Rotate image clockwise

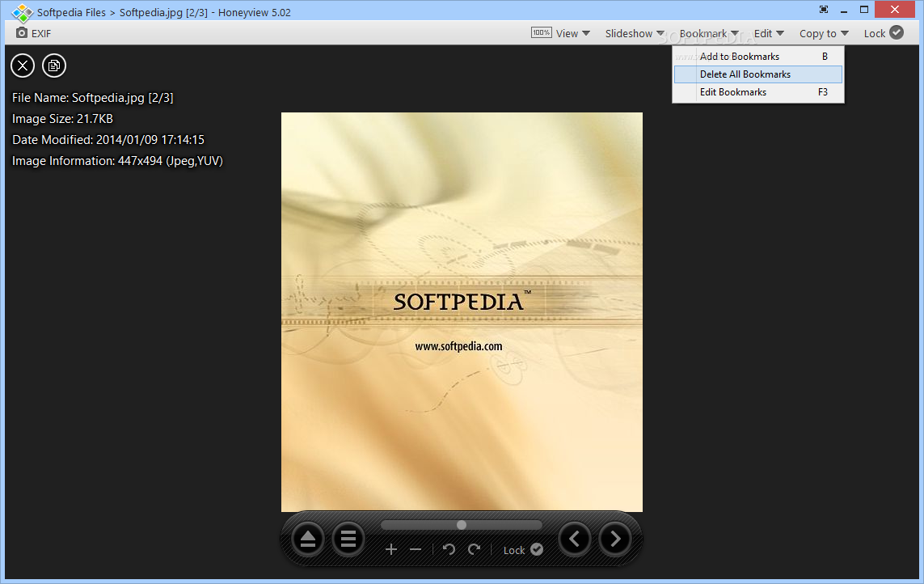click(x=474, y=550)
